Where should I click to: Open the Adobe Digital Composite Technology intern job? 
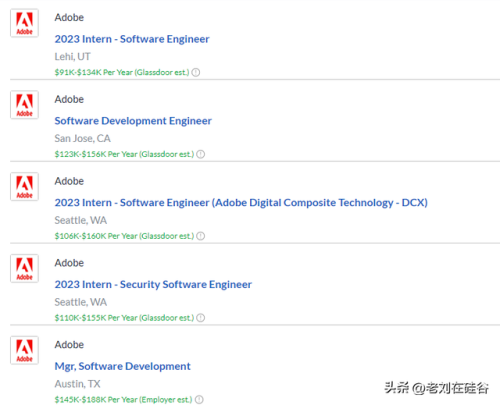[x=241, y=203]
